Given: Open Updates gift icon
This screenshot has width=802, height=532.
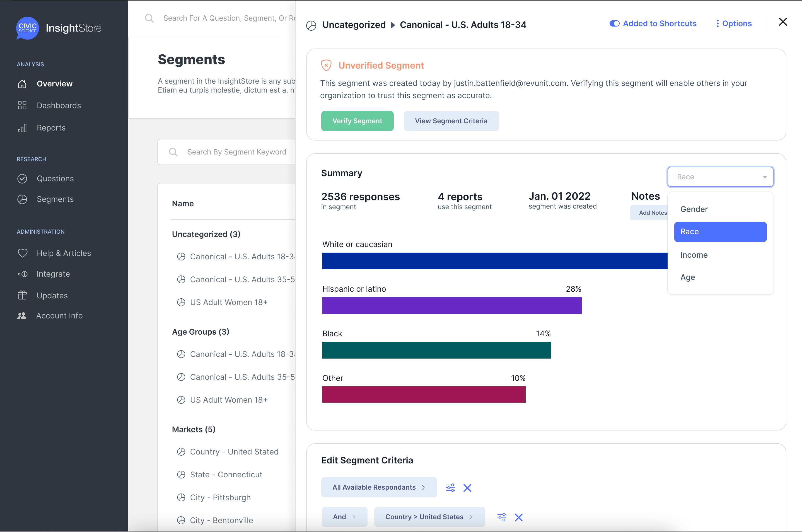Looking at the screenshot, I should click(x=22, y=295).
